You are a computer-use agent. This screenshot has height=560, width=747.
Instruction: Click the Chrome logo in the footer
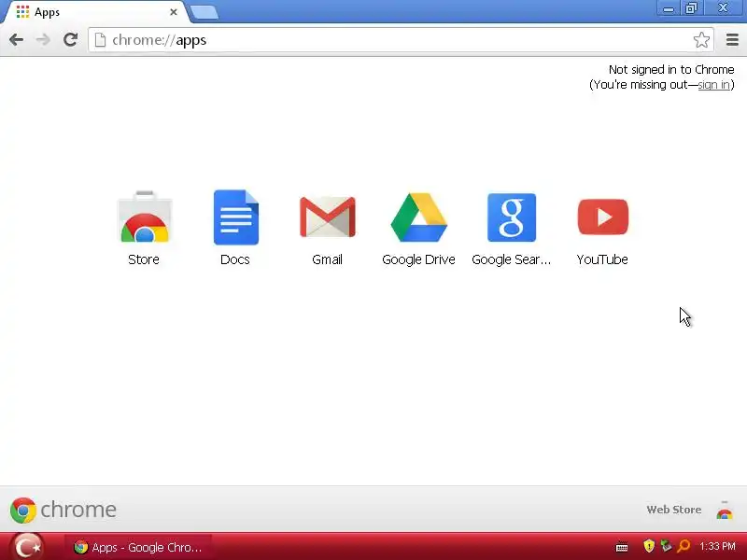click(x=63, y=510)
